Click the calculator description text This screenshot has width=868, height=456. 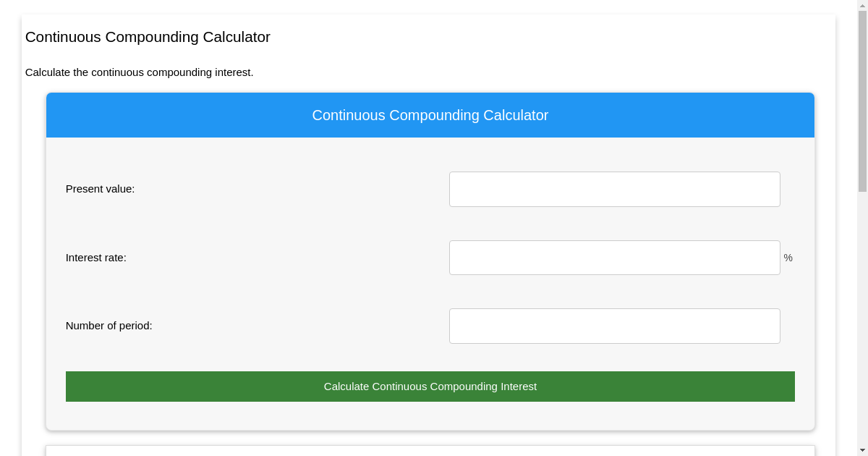coord(140,72)
